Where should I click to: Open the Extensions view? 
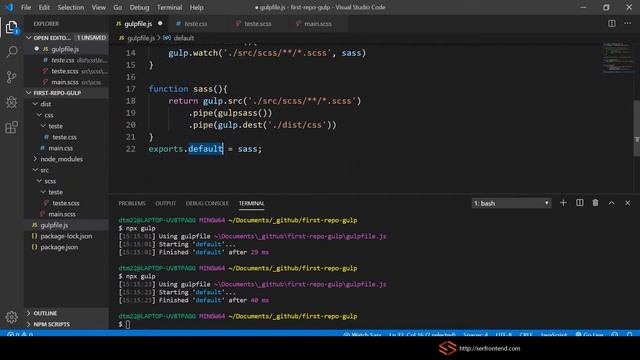point(12,127)
